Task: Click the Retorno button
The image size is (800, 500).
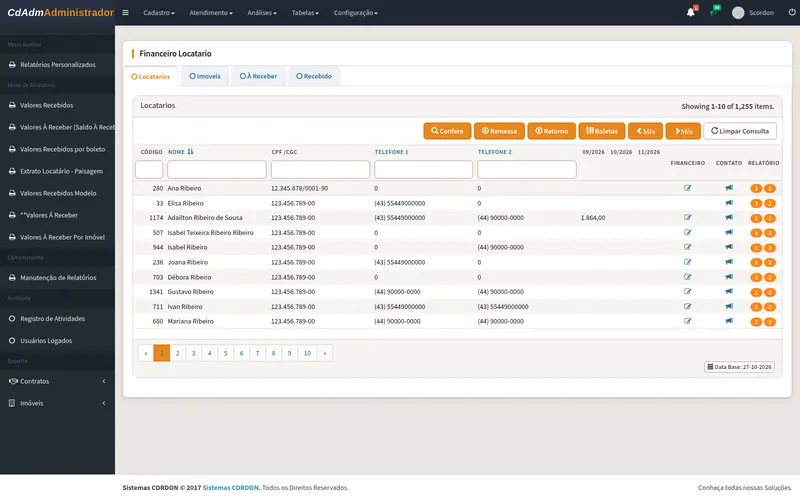Action: 552,131
